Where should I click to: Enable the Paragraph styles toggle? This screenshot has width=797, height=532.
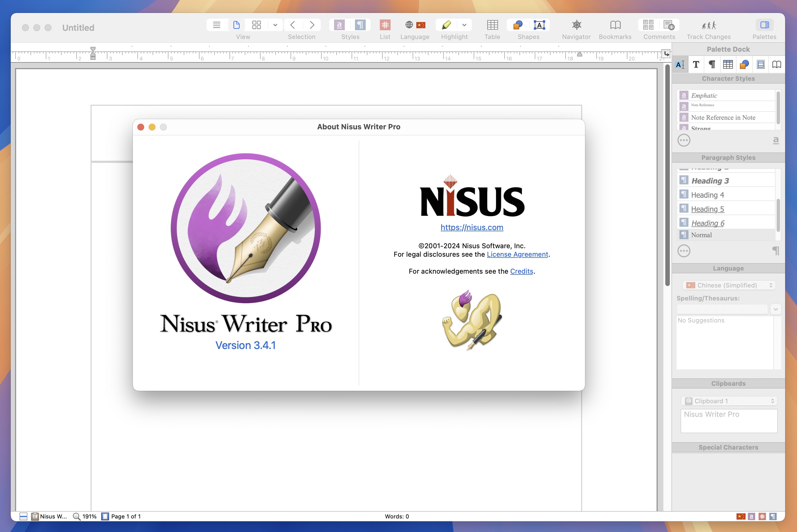(712, 64)
